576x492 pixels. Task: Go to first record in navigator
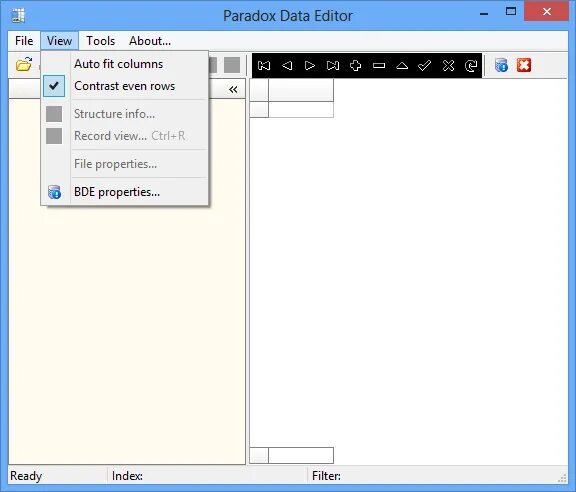(x=264, y=66)
